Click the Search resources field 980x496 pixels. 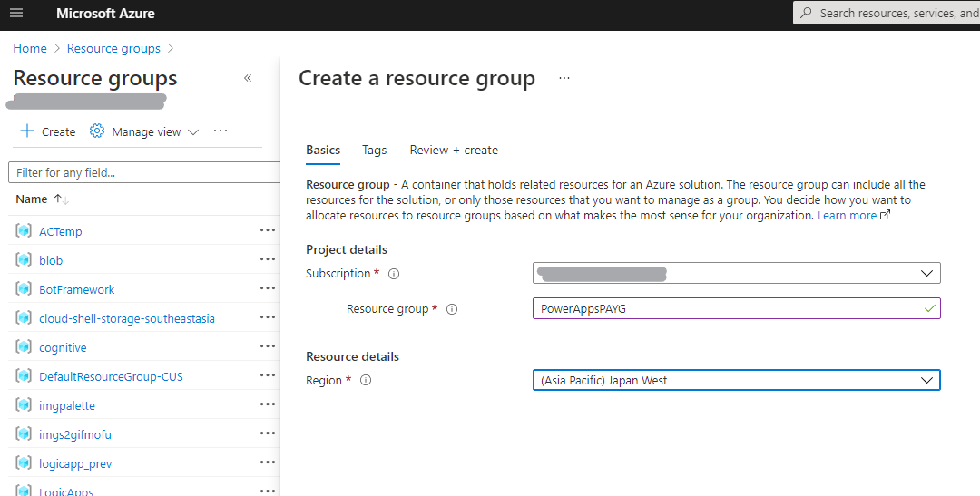[x=887, y=13]
